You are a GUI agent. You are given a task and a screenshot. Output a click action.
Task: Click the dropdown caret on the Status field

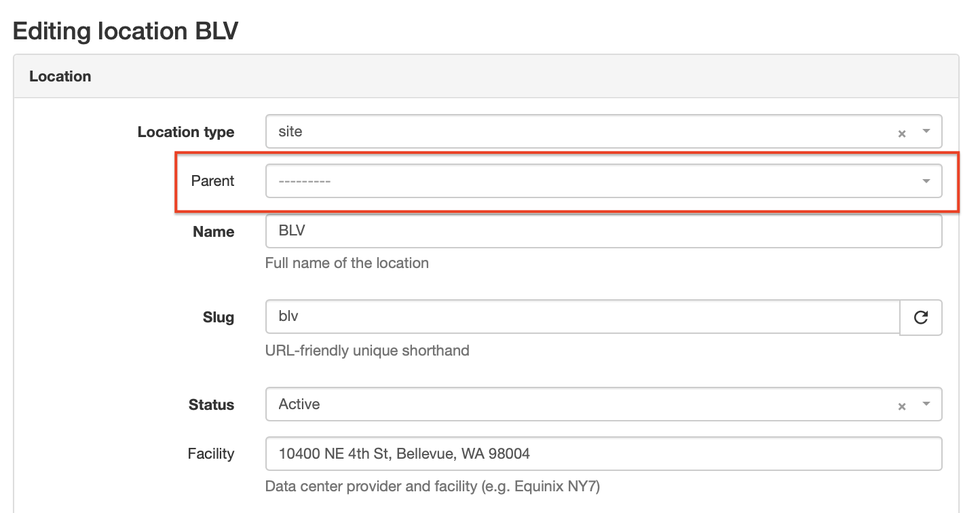(927, 405)
